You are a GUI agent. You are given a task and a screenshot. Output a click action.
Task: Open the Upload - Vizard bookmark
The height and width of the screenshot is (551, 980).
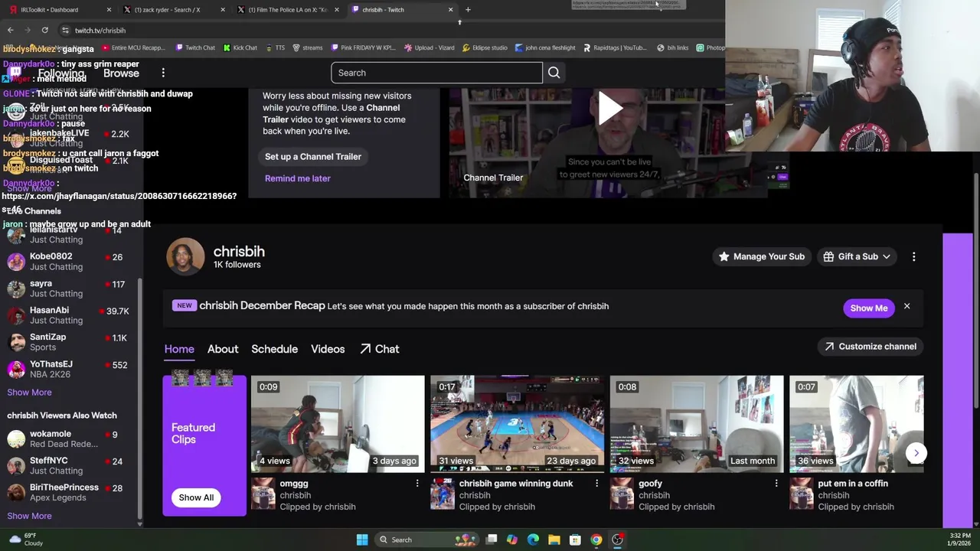point(429,47)
